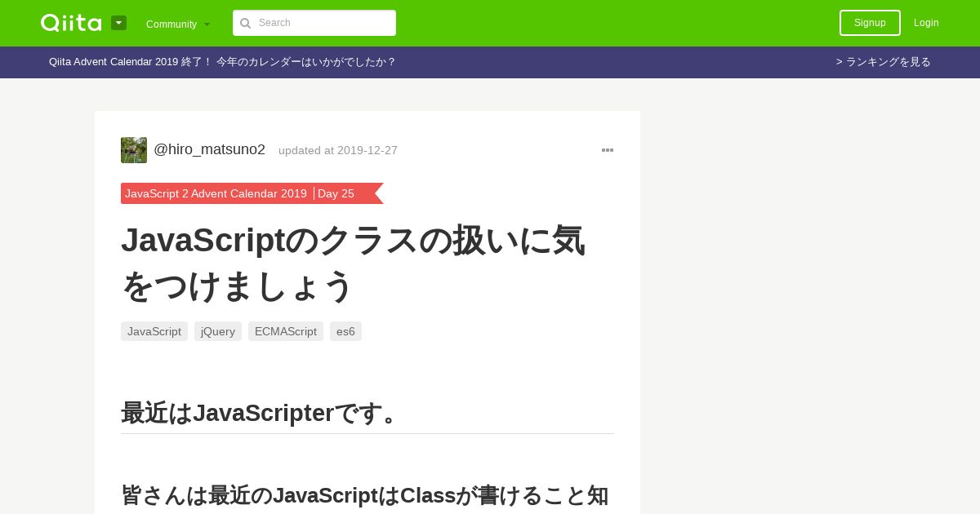Select the ECMAScript tag
This screenshot has height=514, width=980.
coord(286,331)
